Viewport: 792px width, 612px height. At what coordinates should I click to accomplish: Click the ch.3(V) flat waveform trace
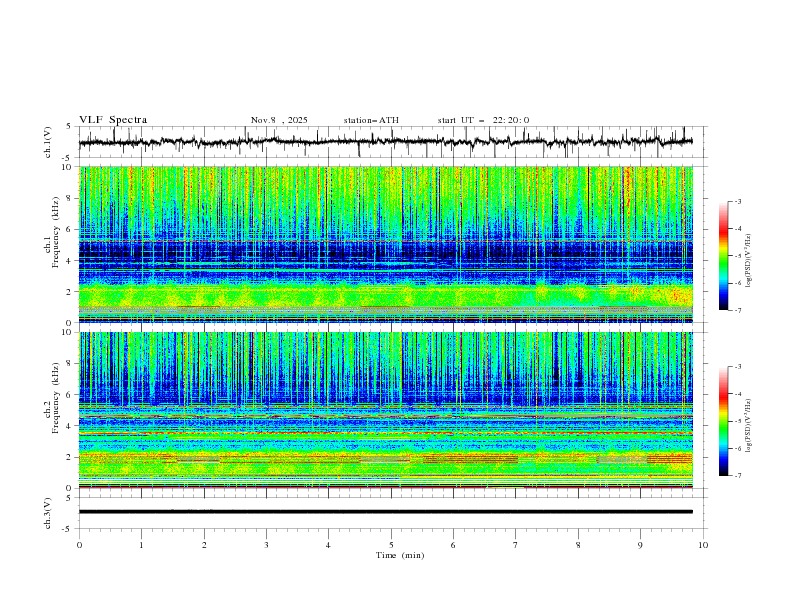pos(386,512)
